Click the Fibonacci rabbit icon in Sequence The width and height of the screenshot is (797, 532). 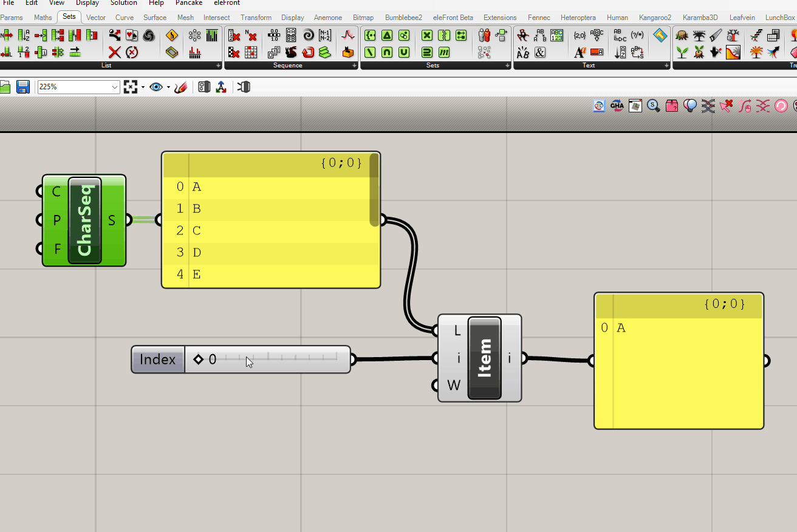click(x=291, y=52)
